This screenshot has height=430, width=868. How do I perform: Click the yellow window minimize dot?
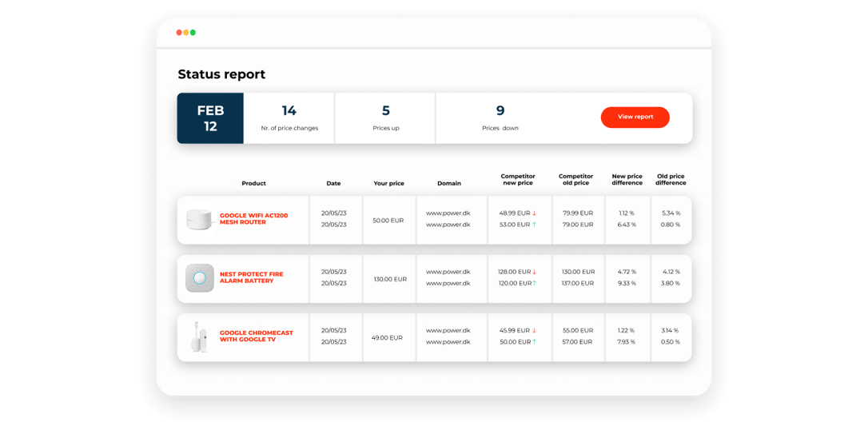[186, 33]
